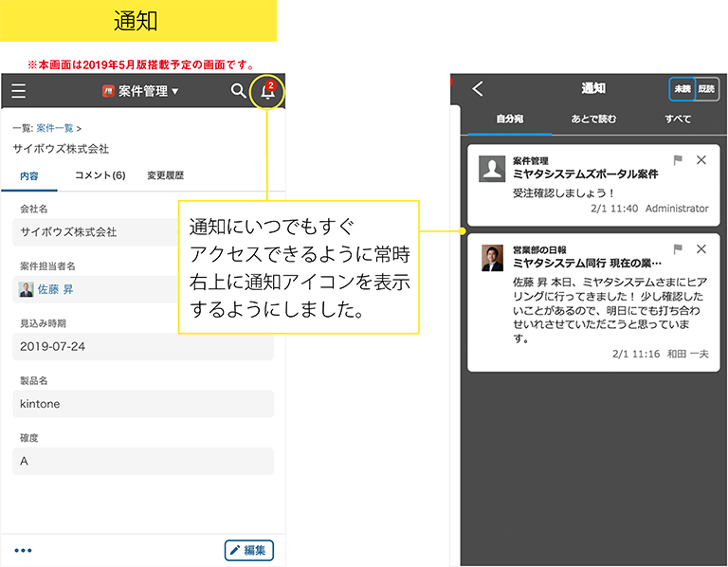728x567 pixels.
Task: Open the 案件一覧 breadcrumb link
Action: [55, 128]
